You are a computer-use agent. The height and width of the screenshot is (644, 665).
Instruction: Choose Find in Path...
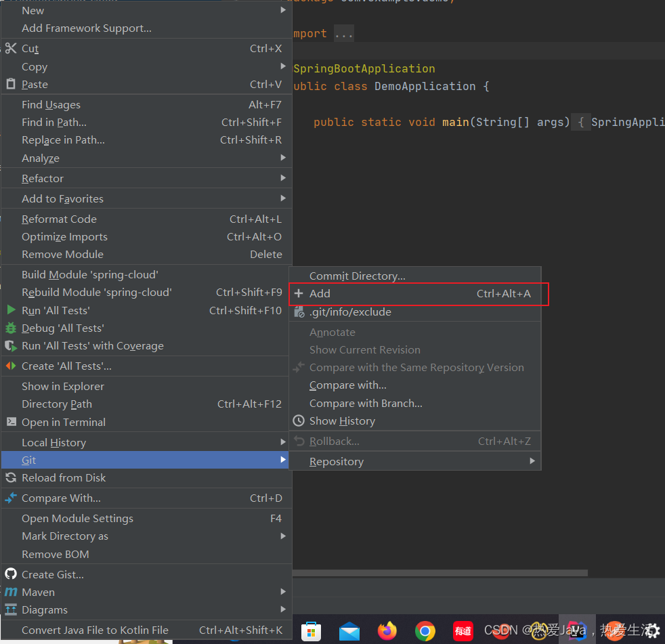(146, 123)
